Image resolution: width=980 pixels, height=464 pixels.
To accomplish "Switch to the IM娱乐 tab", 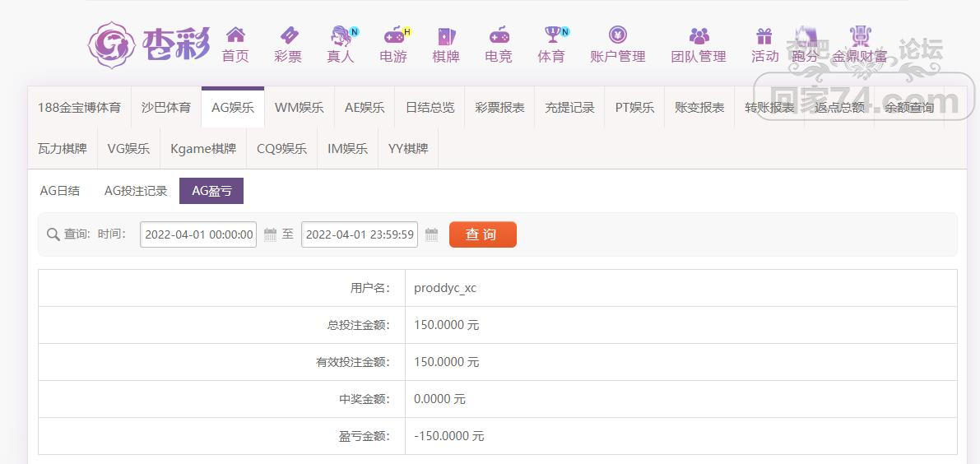I will pos(348,149).
